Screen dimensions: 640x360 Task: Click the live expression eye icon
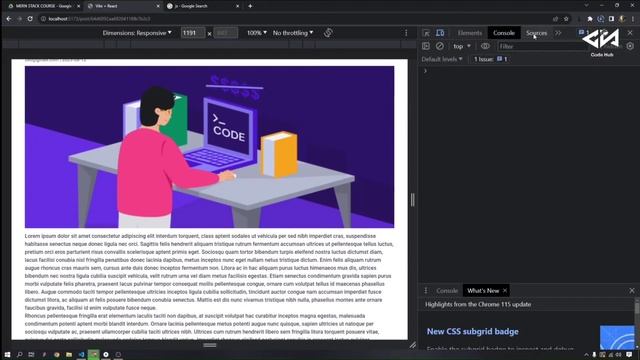[x=485, y=46]
